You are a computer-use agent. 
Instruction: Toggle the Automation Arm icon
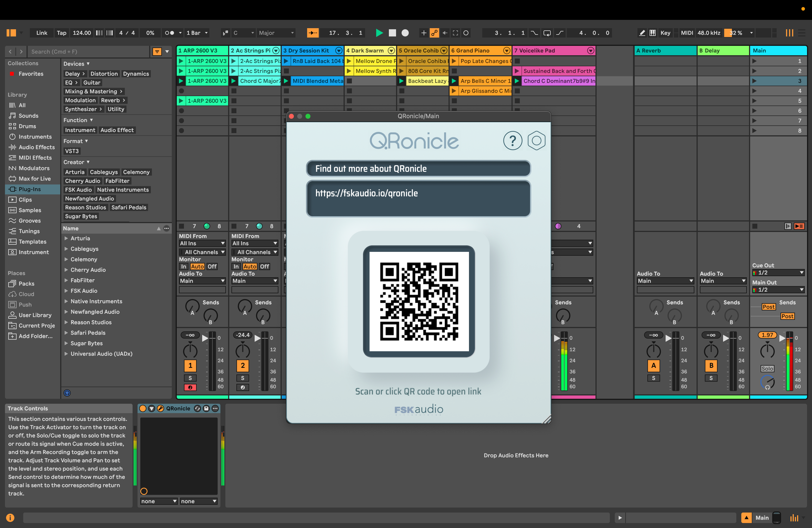[x=434, y=33]
